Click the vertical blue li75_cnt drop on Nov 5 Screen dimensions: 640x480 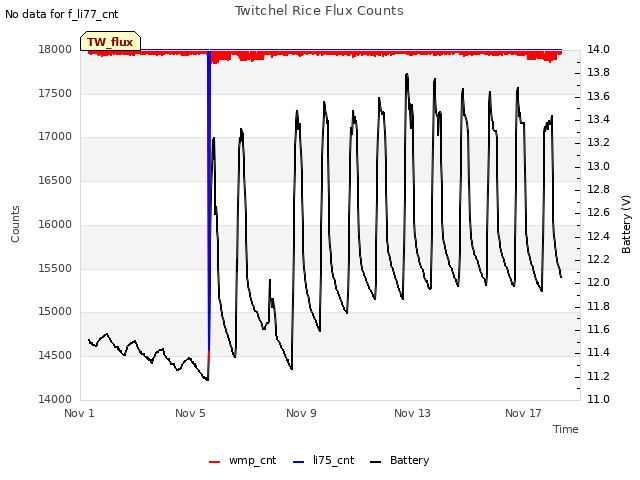[209, 200]
